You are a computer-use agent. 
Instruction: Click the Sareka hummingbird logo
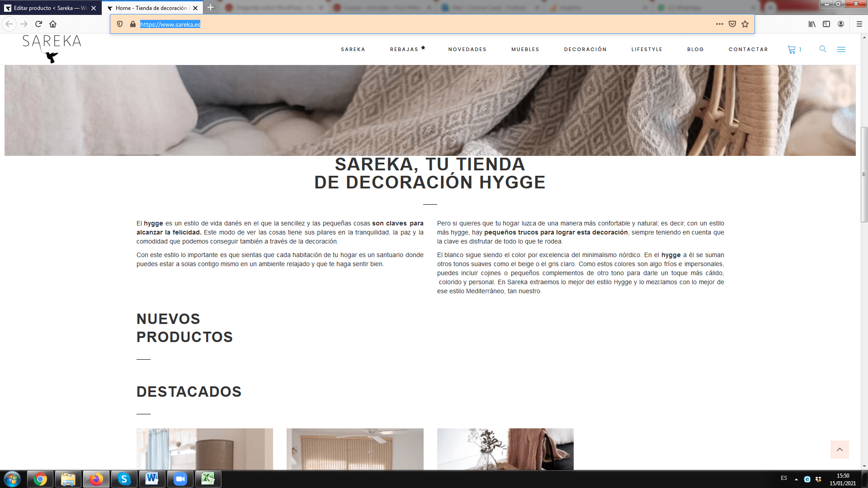52,49
